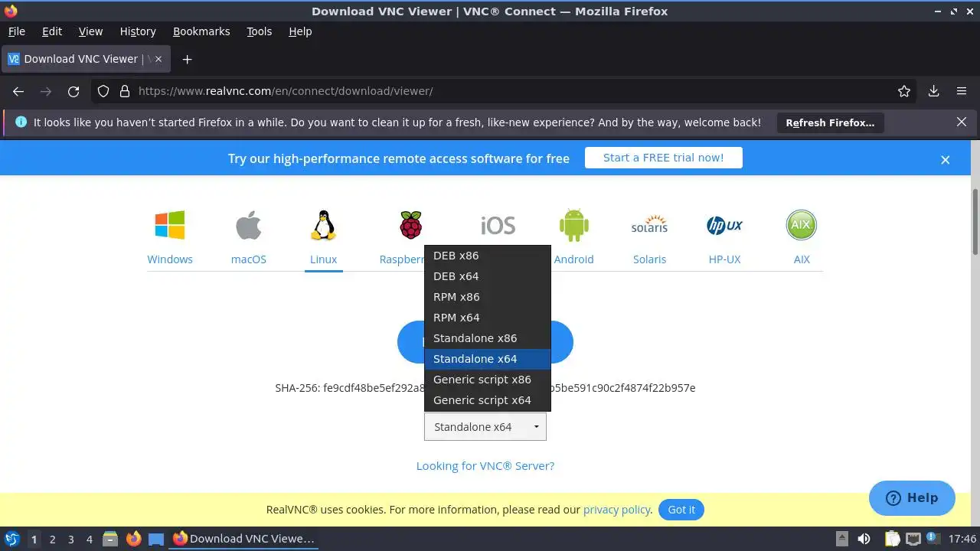Screen dimensions: 980x551
Task: Accept cookies with Got it button
Action: pyautogui.click(x=681, y=510)
